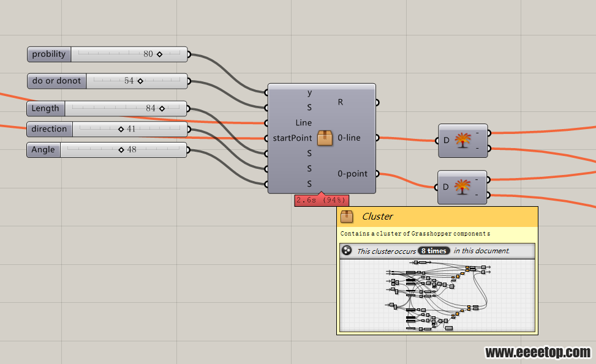The image size is (596, 364).
Task: Click the 0-point output grip
Action: pyautogui.click(x=377, y=174)
